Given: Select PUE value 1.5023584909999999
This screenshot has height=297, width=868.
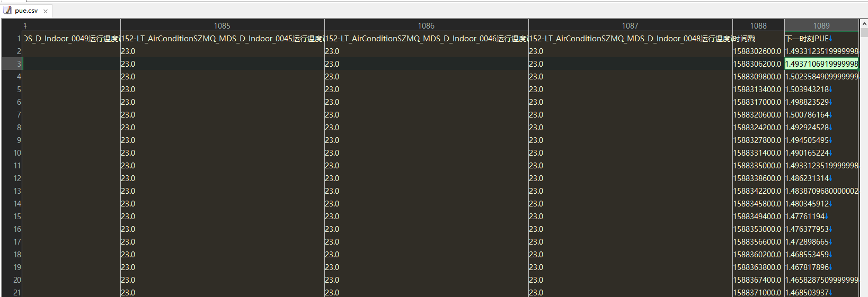Looking at the screenshot, I should pos(821,77).
